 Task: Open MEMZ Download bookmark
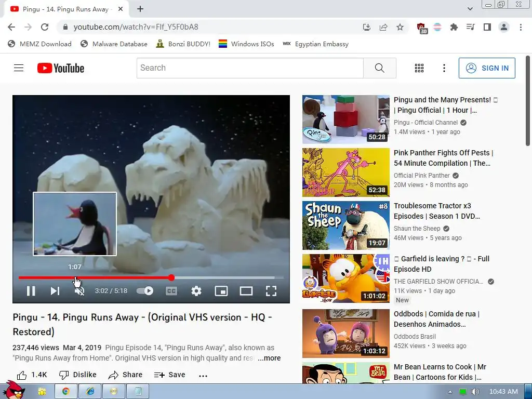tap(39, 44)
